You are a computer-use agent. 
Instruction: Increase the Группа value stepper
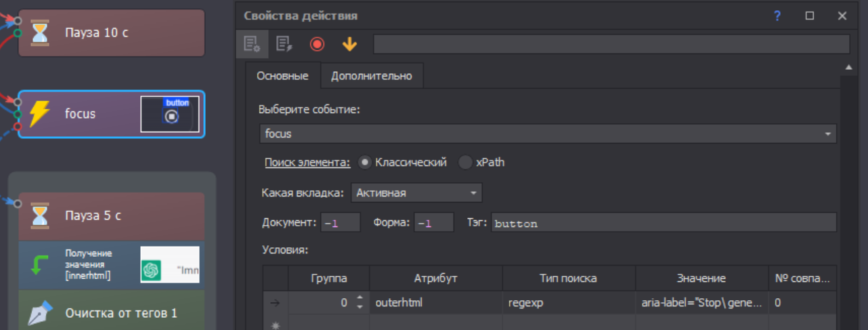[x=360, y=299]
